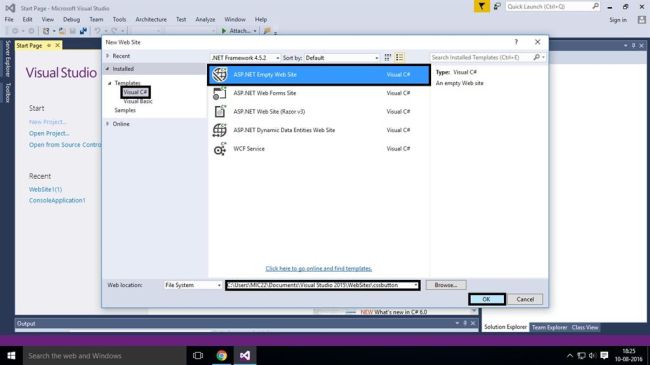
Task: Click the account picture icon beside Sign in
Action: pos(642,19)
